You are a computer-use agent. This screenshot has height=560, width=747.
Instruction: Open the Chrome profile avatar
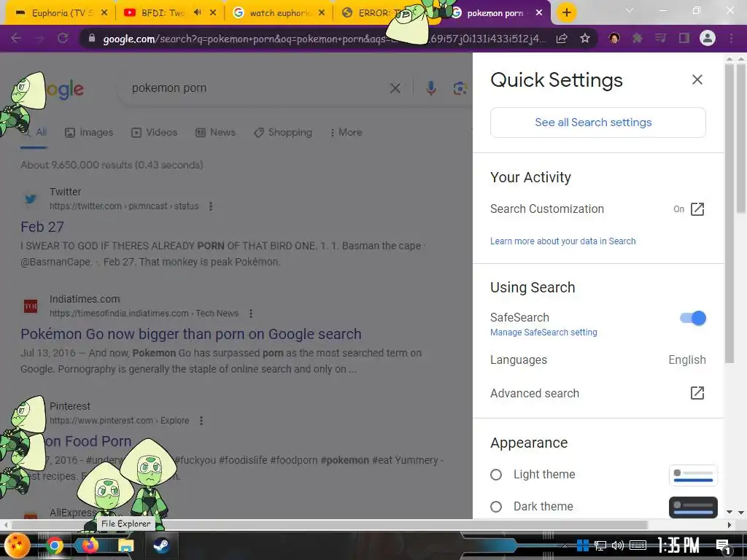708,38
